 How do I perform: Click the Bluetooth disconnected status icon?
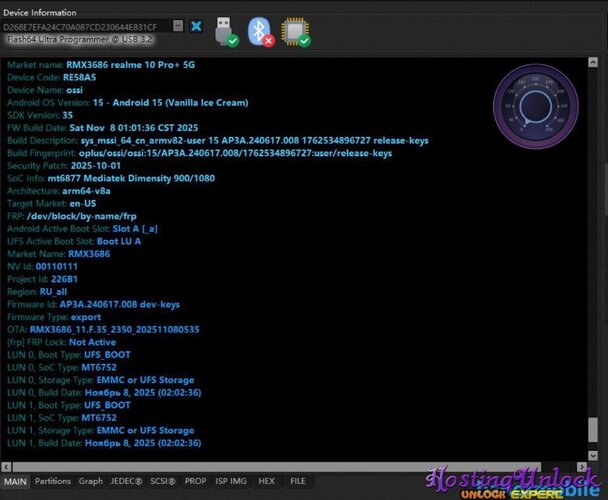pyautogui.click(x=261, y=31)
